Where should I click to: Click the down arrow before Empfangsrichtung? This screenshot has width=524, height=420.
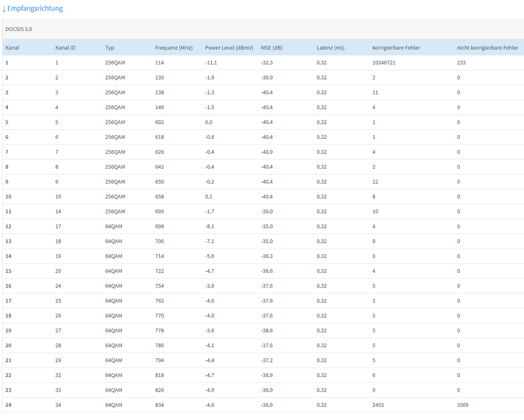pyautogui.click(x=4, y=9)
